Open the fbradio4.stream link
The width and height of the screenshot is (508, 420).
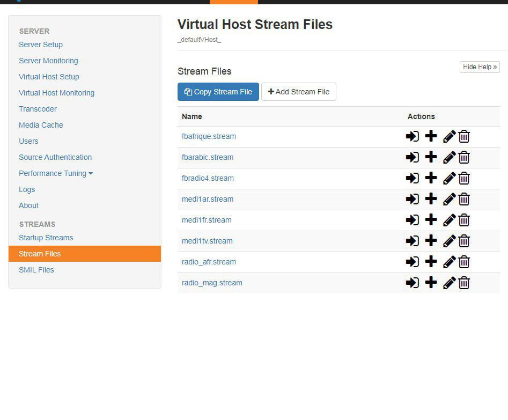[208, 178]
